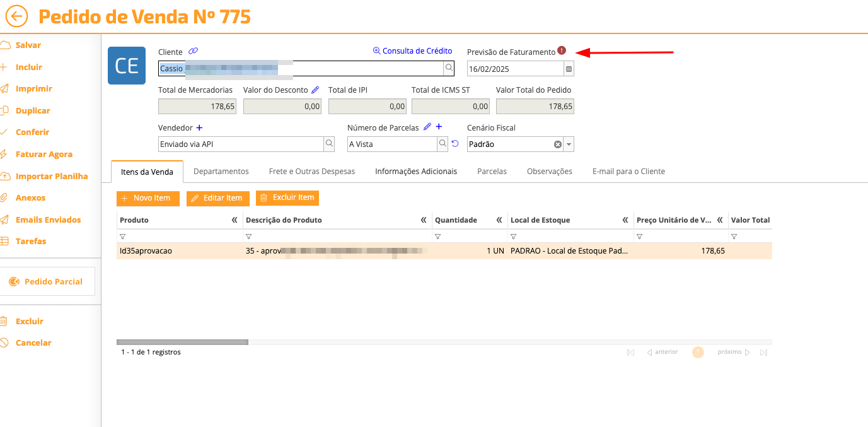Click the red warning icon near Previsão de Faturamento

(x=562, y=51)
